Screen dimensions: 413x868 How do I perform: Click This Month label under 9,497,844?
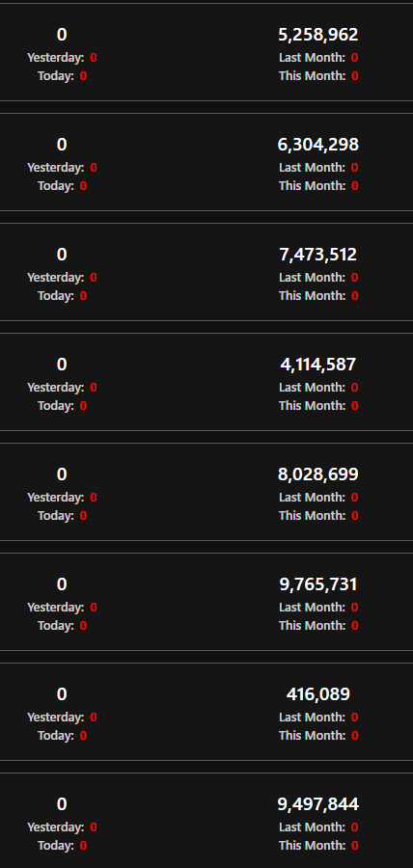[313, 845]
